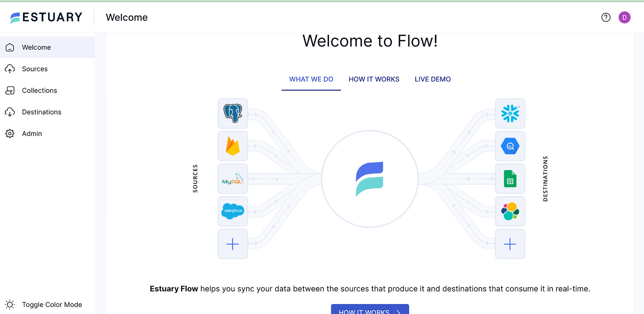644x314 pixels.
Task: Open Collections in the sidebar
Action: pyautogui.click(x=47, y=90)
